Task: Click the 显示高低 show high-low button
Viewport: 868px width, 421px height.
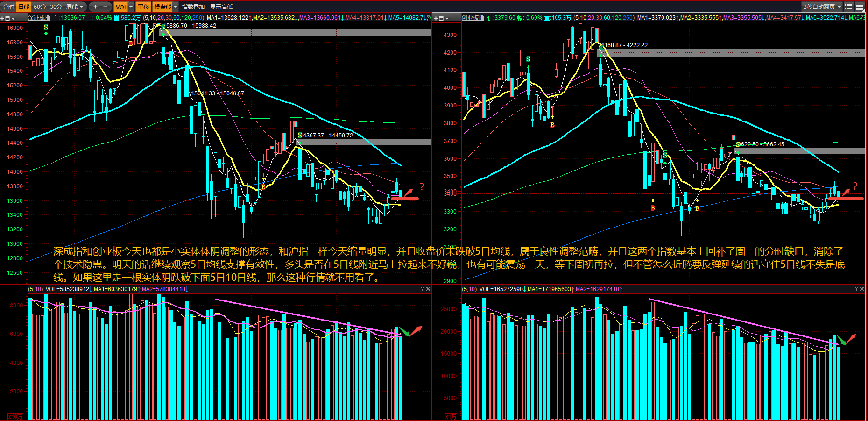Action: click(x=221, y=7)
